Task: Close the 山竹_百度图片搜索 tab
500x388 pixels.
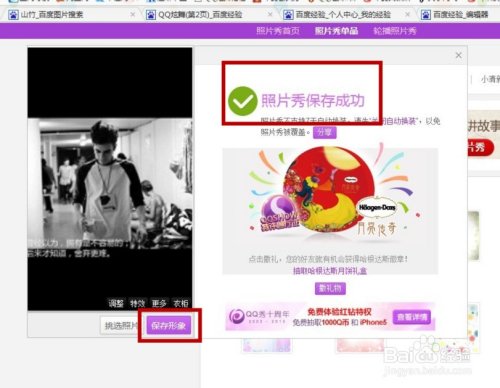Action: pos(133,15)
